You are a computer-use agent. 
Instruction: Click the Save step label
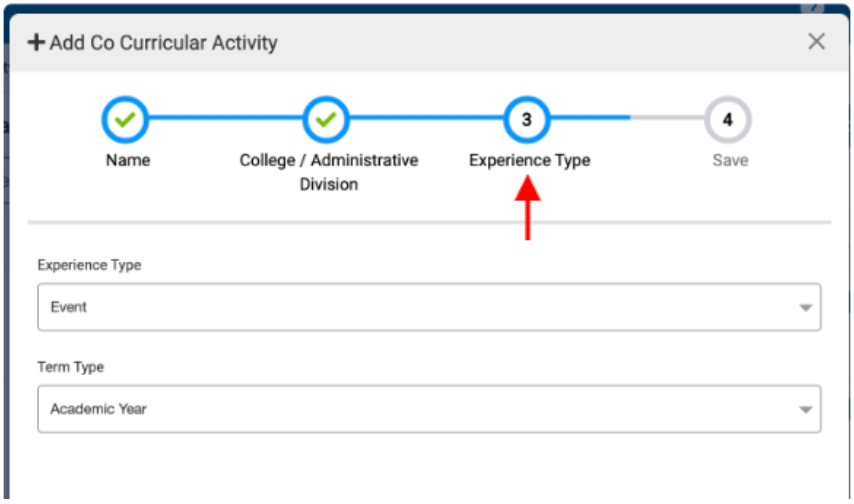point(730,160)
